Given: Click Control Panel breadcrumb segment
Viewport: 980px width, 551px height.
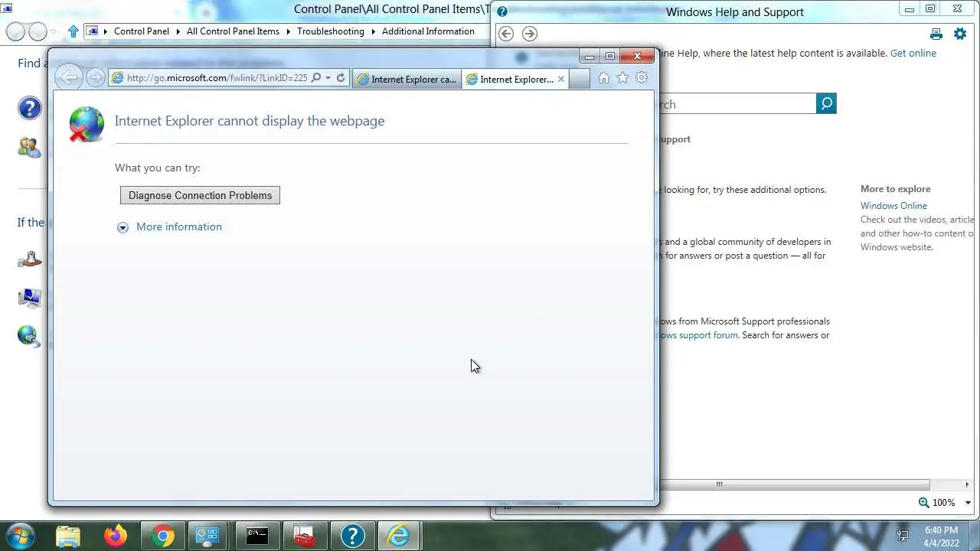Looking at the screenshot, I should click(x=142, y=31).
